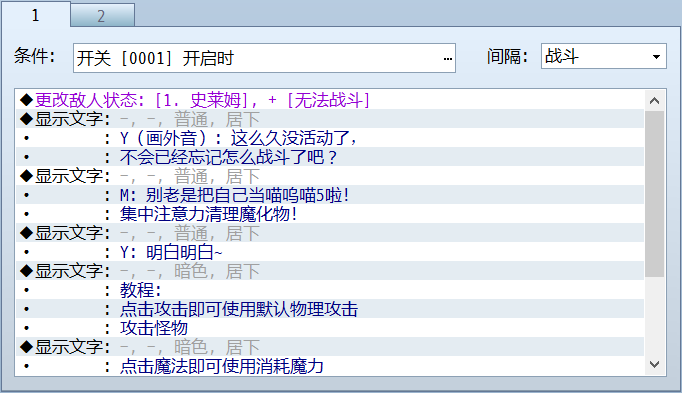The width and height of the screenshot is (682, 393).
Task: Click the scrollbar down arrow
Action: click(x=654, y=364)
